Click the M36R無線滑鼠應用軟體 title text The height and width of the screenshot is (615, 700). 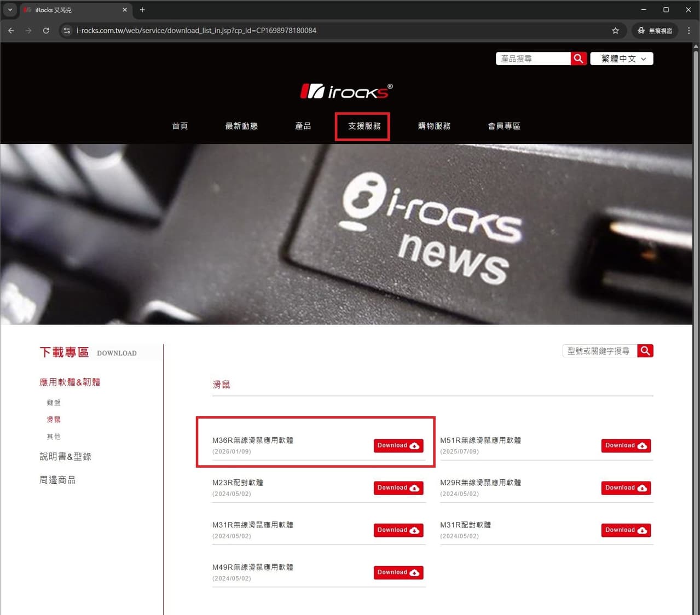click(253, 440)
